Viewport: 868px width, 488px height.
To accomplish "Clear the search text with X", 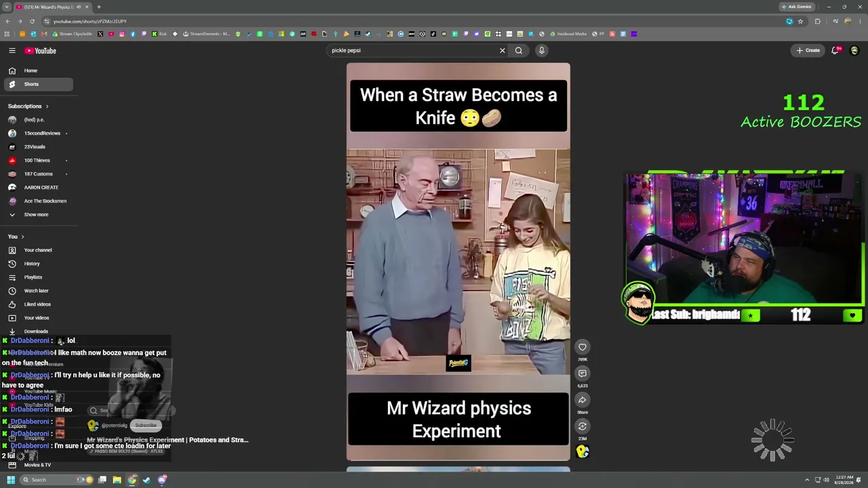I will pyautogui.click(x=502, y=50).
